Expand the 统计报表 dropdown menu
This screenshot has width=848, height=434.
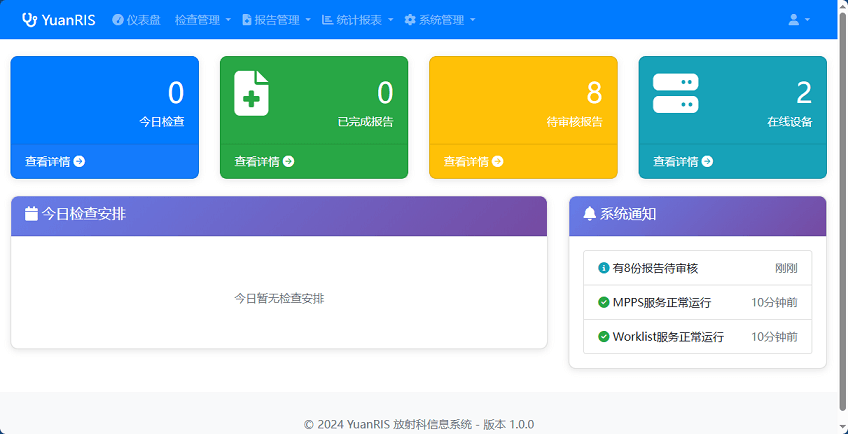(357, 20)
